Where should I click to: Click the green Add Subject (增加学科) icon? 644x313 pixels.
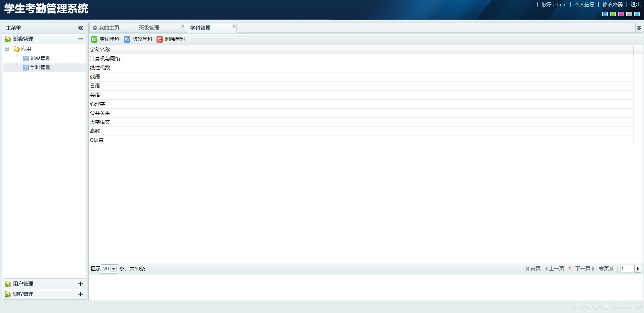(94, 39)
